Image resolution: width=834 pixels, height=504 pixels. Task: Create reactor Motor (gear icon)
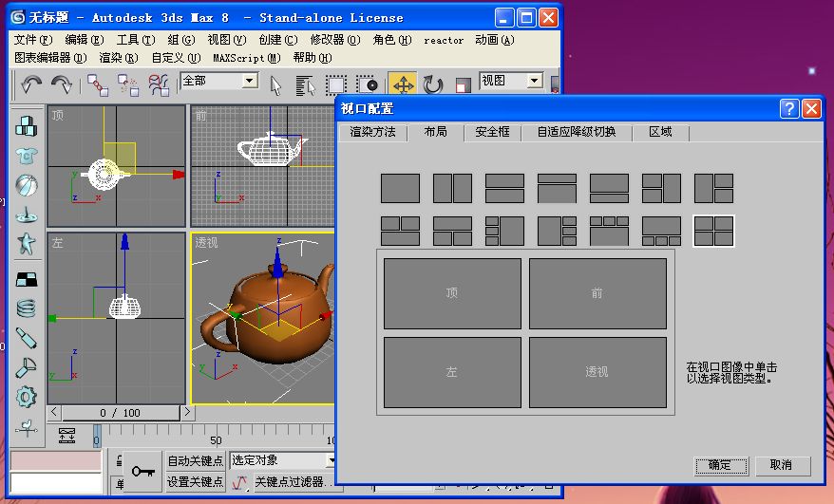26,397
